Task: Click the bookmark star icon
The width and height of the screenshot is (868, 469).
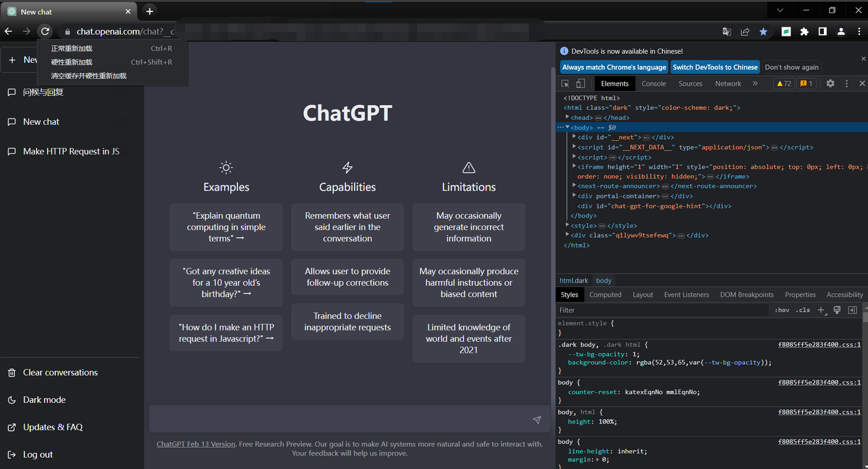Action: pos(763,32)
